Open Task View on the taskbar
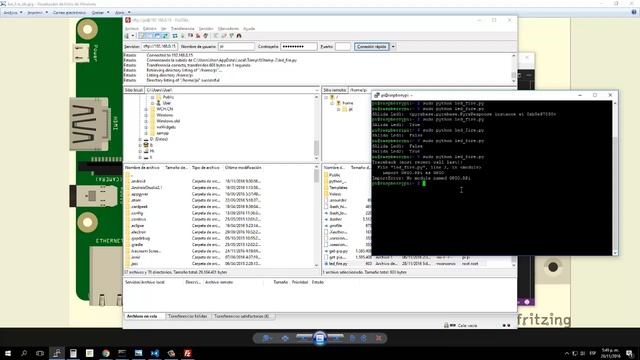This screenshot has width=640, height=360. click(x=40, y=353)
